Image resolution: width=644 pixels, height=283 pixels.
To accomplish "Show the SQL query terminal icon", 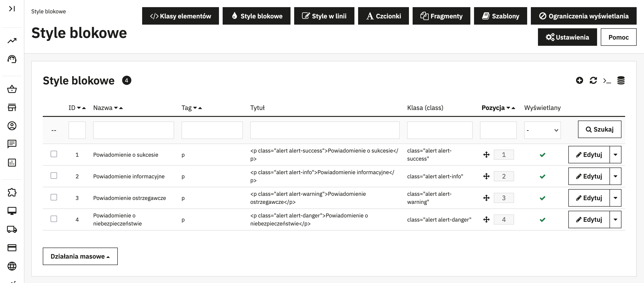I will pyautogui.click(x=607, y=81).
